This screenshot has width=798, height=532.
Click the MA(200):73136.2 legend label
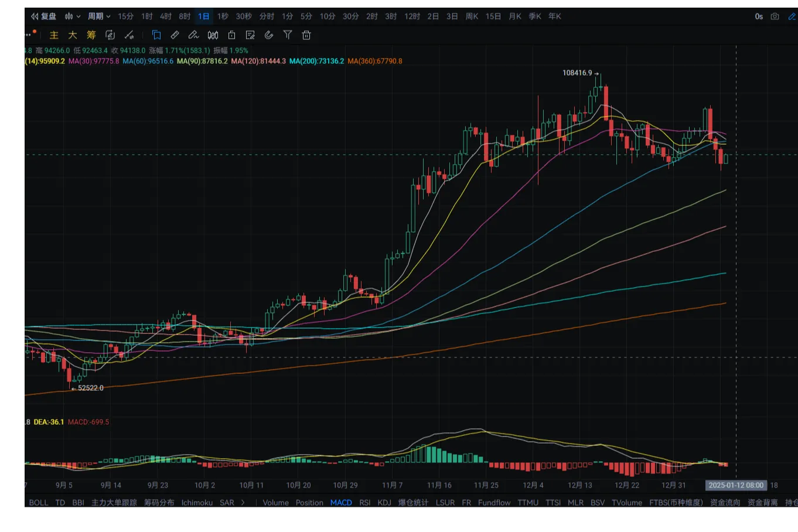click(x=316, y=61)
